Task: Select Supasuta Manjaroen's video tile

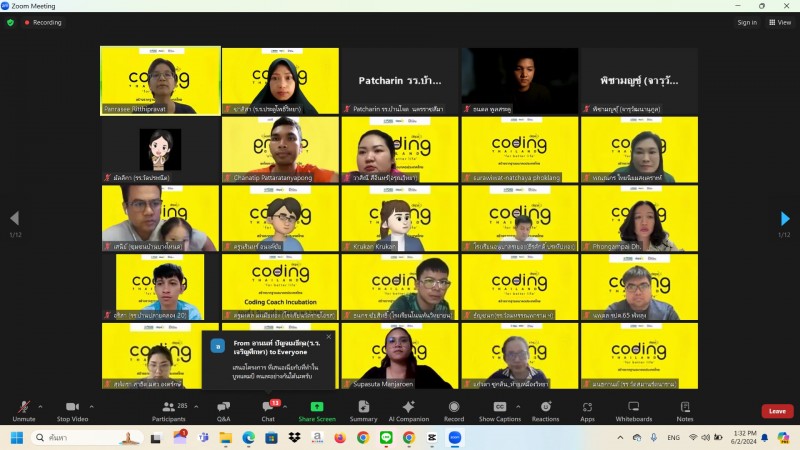Action: click(399, 356)
